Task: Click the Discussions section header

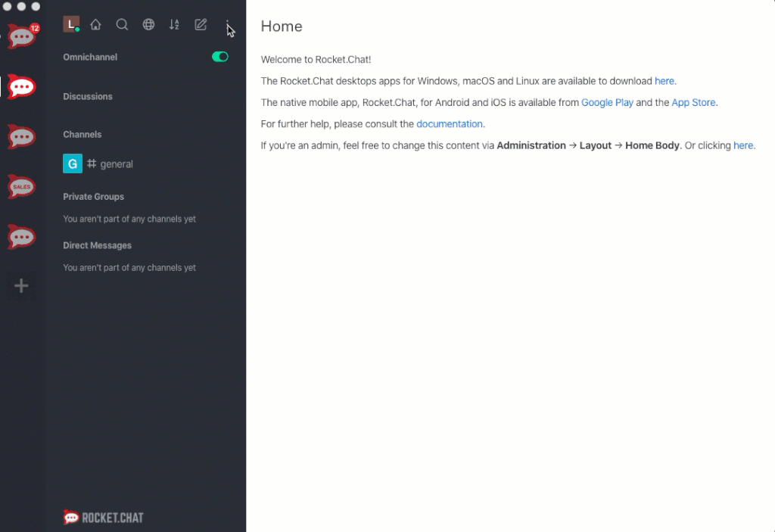Action: coord(88,96)
